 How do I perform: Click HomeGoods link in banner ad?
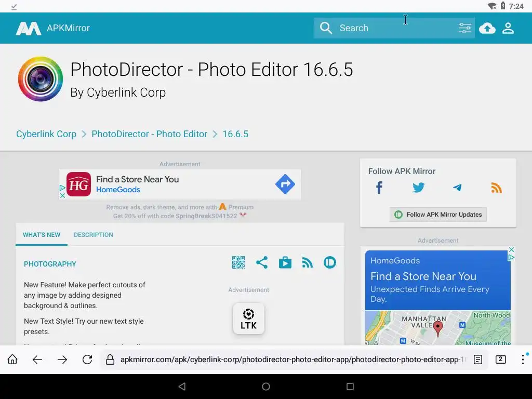tap(118, 190)
